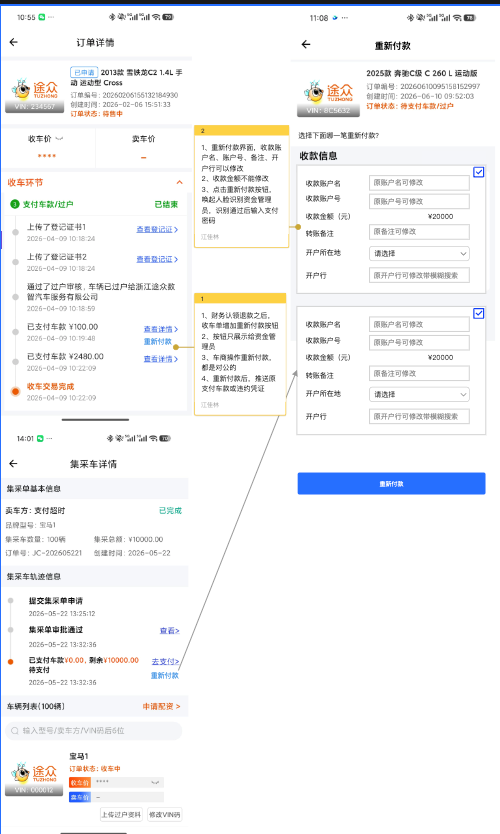Go back from the 重新付款 screen
The height and width of the screenshot is (834, 500).
click(306, 44)
